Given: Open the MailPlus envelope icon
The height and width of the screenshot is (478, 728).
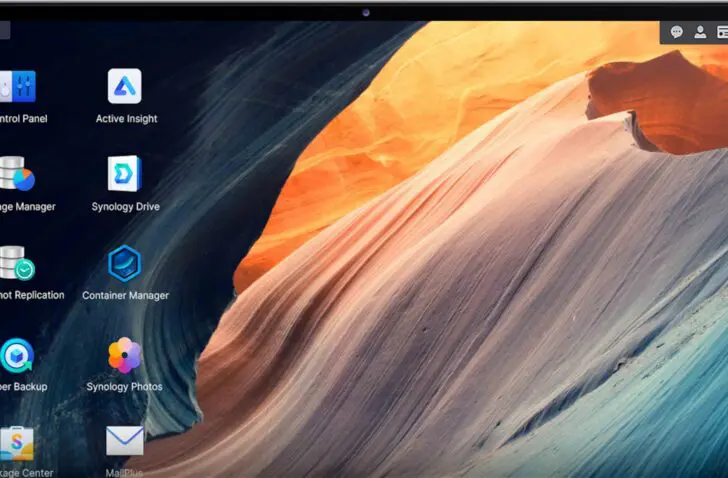Looking at the screenshot, I should pos(125,441).
